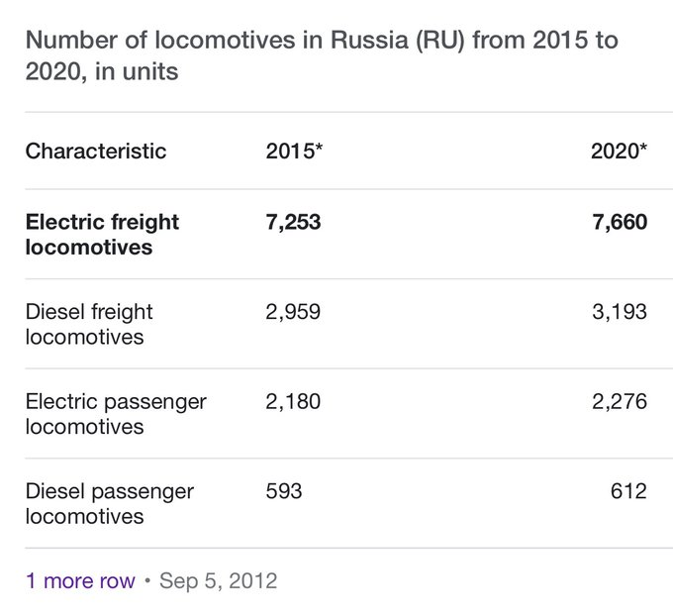Click the 3,193 diesel freight 2020 value
The image size is (673, 616).
(620, 312)
